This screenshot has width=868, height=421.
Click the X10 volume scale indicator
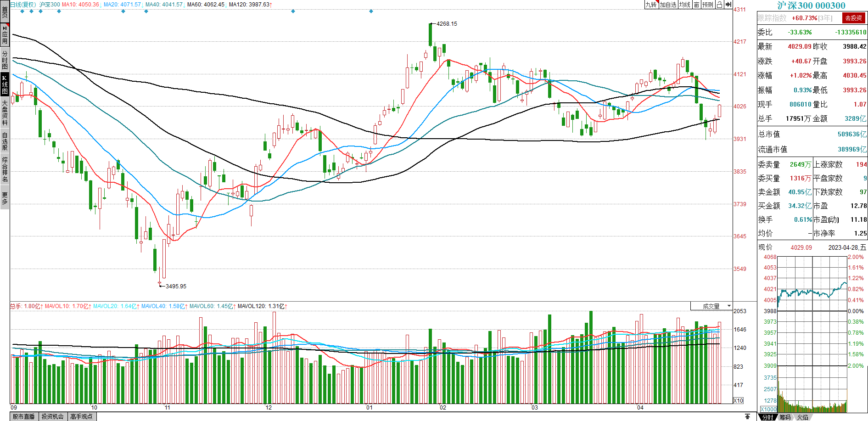pyautogui.click(x=738, y=400)
